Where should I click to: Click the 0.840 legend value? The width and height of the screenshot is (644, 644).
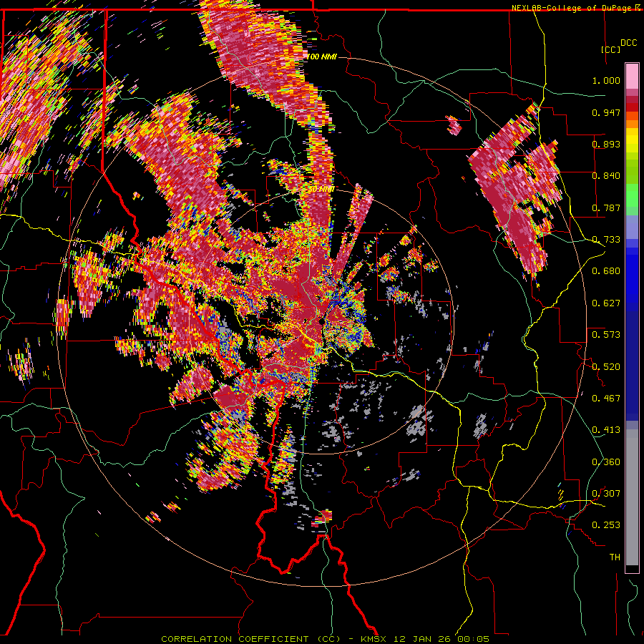pyautogui.click(x=606, y=176)
